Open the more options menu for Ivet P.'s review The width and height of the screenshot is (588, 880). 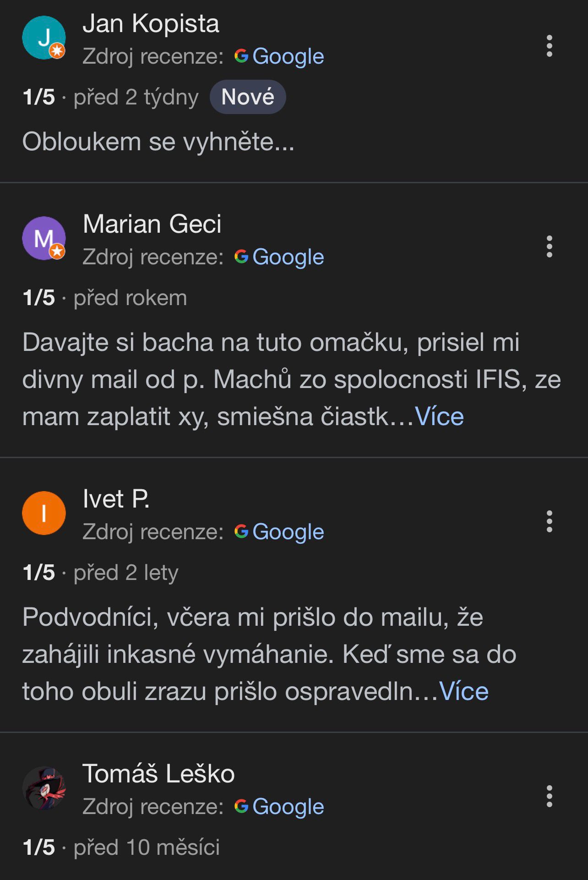tap(549, 521)
